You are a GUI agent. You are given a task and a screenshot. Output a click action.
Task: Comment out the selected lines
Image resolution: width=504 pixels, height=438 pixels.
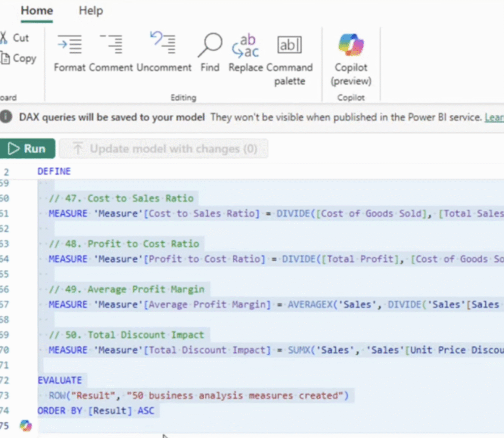pyautogui.click(x=111, y=52)
